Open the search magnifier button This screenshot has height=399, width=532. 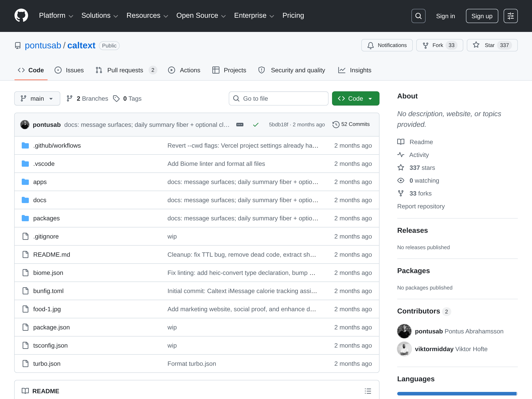coord(418,16)
